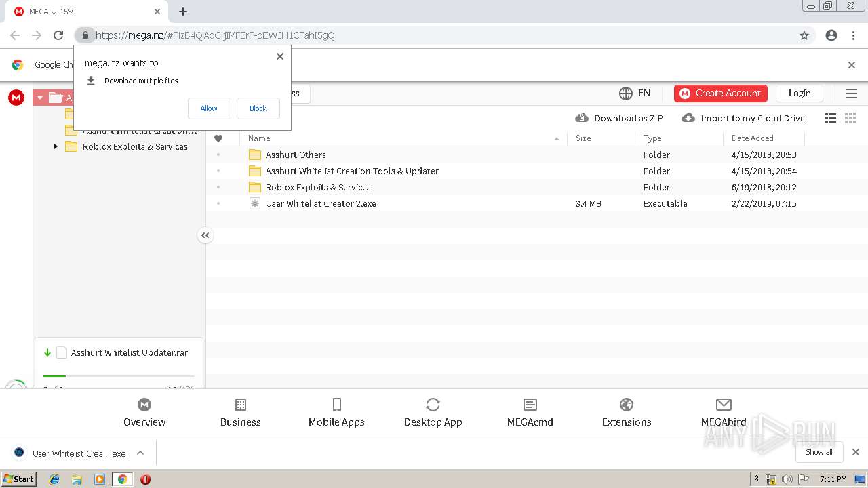Open the MEGAcmd section
Image resolution: width=868 pixels, height=488 pixels.
[x=530, y=413]
